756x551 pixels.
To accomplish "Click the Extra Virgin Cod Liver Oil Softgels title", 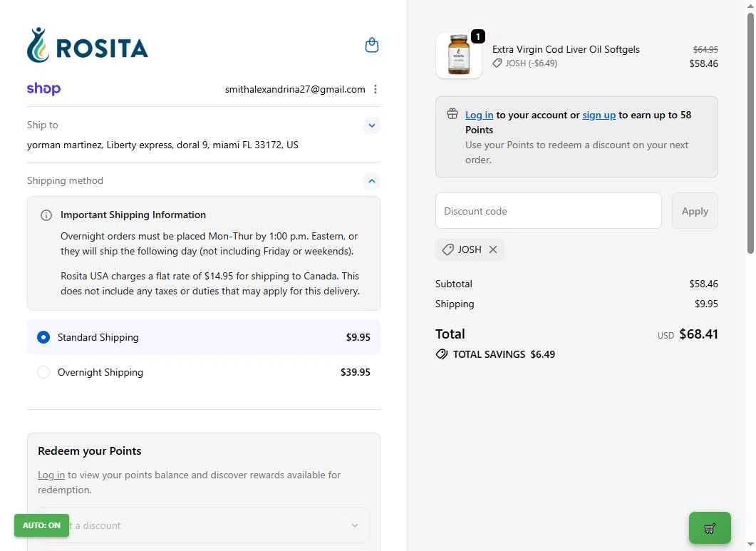I will [x=566, y=49].
